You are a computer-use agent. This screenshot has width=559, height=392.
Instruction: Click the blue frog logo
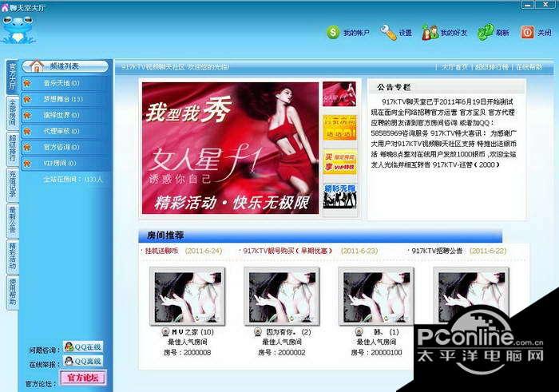pyautogui.click(x=18, y=30)
